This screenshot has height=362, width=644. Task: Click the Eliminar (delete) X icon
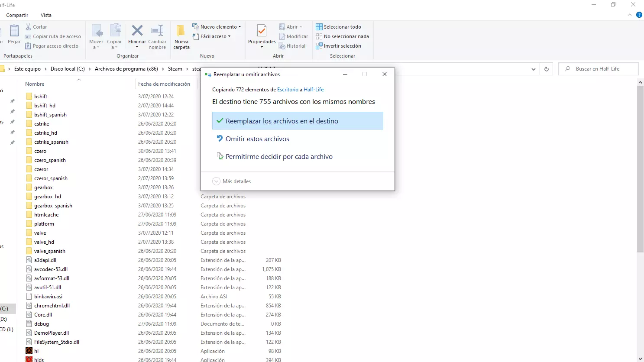coord(137,31)
